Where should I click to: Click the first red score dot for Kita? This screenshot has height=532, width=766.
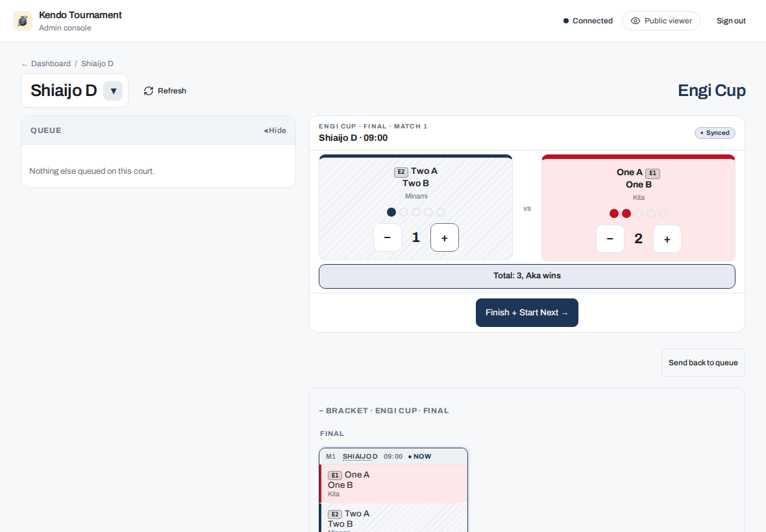tap(614, 213)
